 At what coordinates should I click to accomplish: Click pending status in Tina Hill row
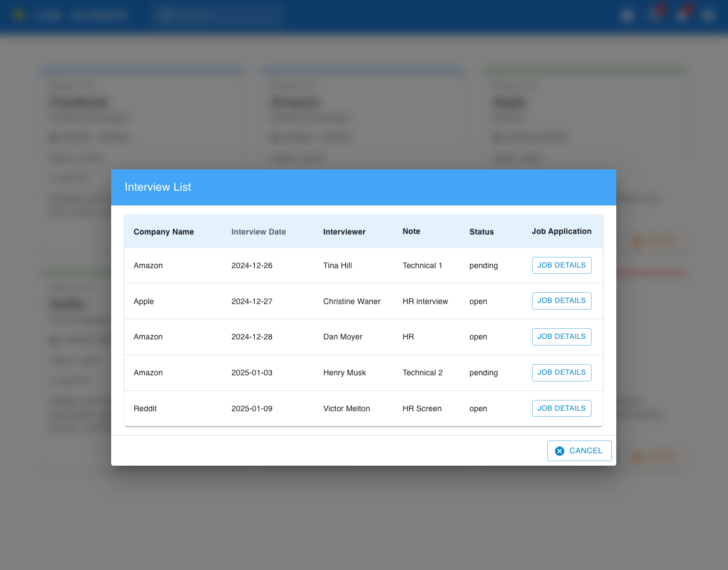483,265
